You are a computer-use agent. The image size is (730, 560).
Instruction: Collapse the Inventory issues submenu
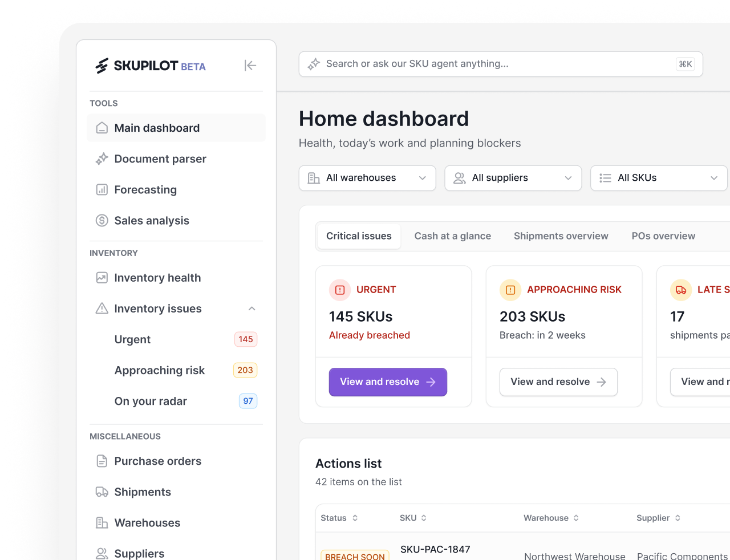[252, 309]
